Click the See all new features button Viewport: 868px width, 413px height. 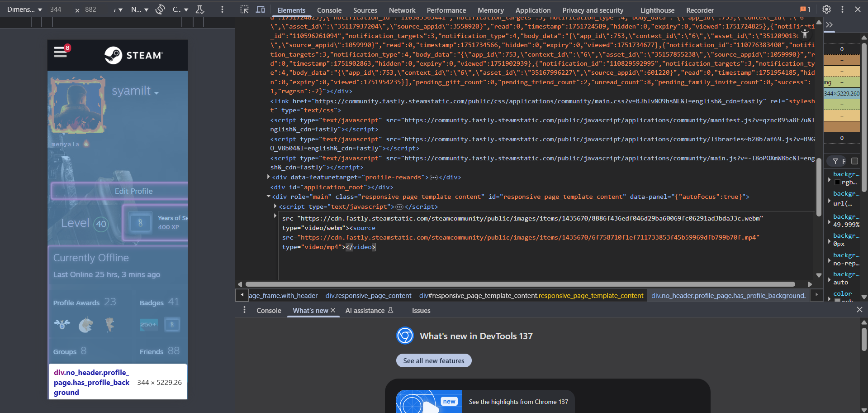pos(434,360)
